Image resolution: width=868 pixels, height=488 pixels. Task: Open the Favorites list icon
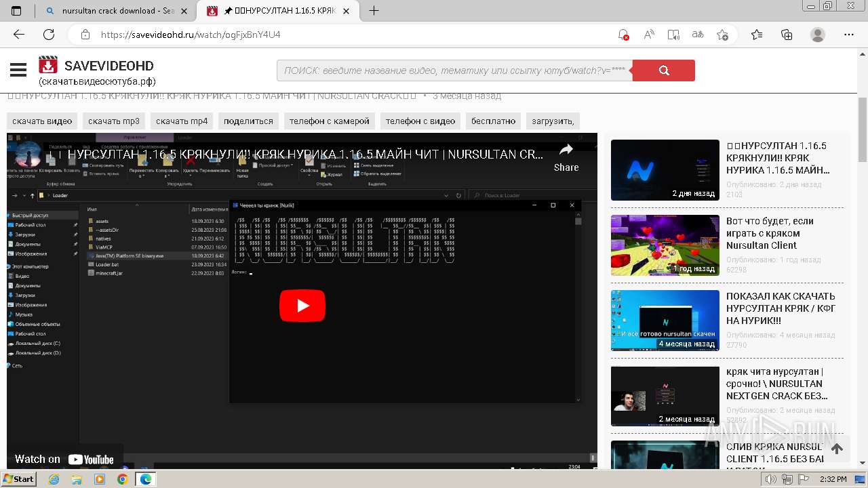(x=757, y=35)
